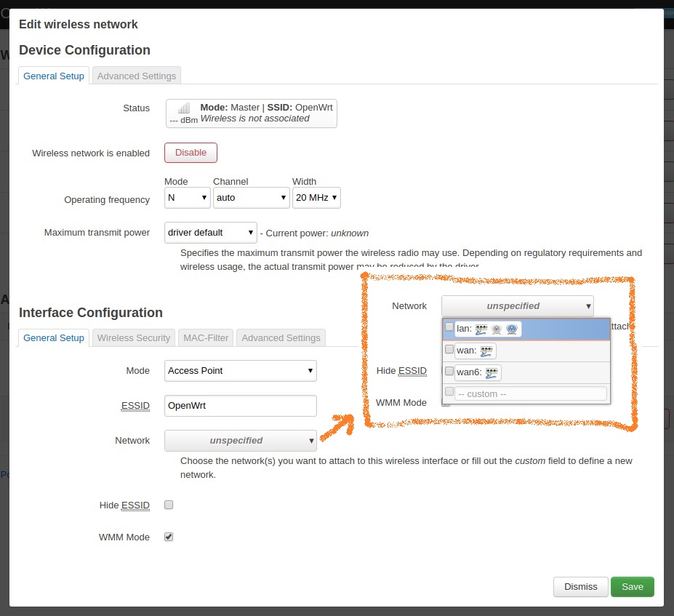
Task: Click the 'Wireless is not associated' text
Action: pos(255,119)
